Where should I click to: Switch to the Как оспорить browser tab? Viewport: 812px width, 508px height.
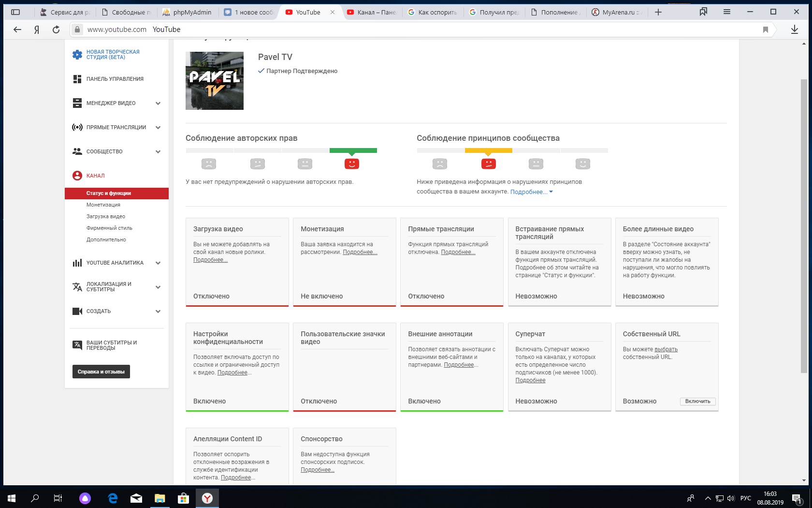tap(433, 12)
